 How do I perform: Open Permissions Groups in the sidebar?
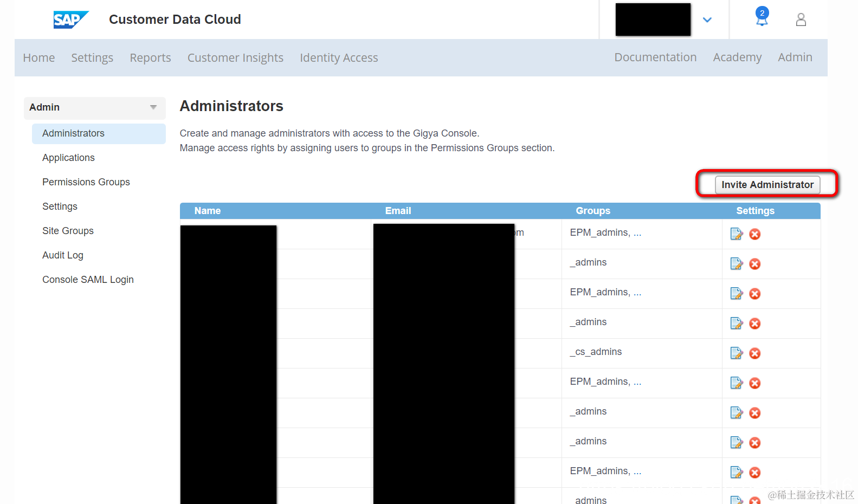pos(86,182)
